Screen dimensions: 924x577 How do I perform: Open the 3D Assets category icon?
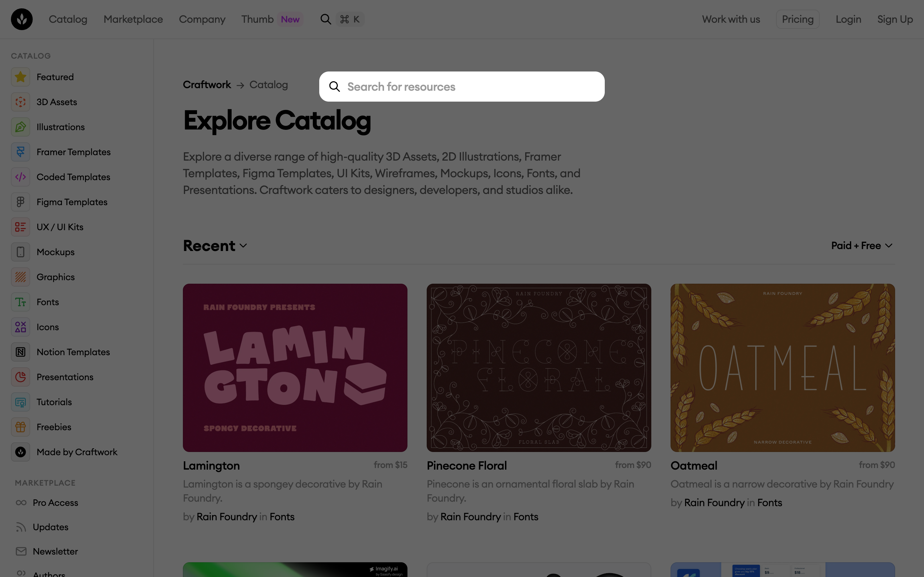20,102
